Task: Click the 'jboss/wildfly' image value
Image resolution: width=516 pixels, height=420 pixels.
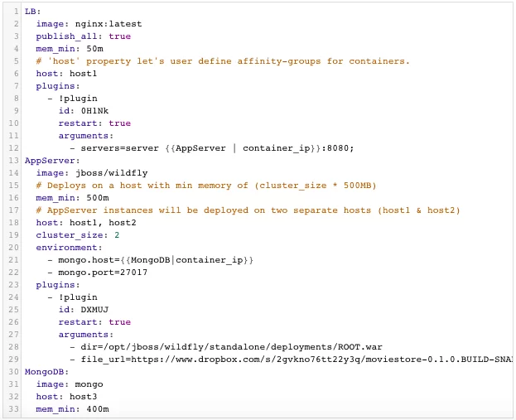Action: coord(112,173)
